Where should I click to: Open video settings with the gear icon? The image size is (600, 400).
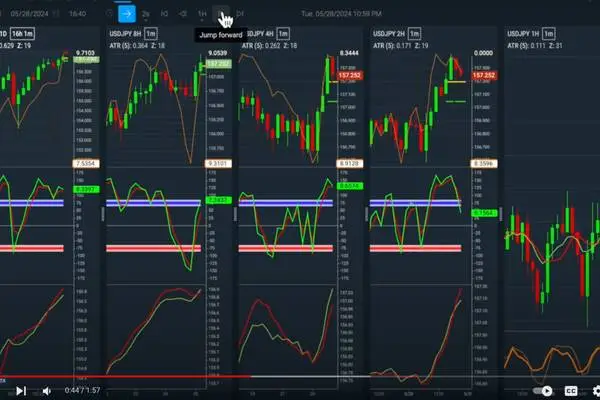596,391
